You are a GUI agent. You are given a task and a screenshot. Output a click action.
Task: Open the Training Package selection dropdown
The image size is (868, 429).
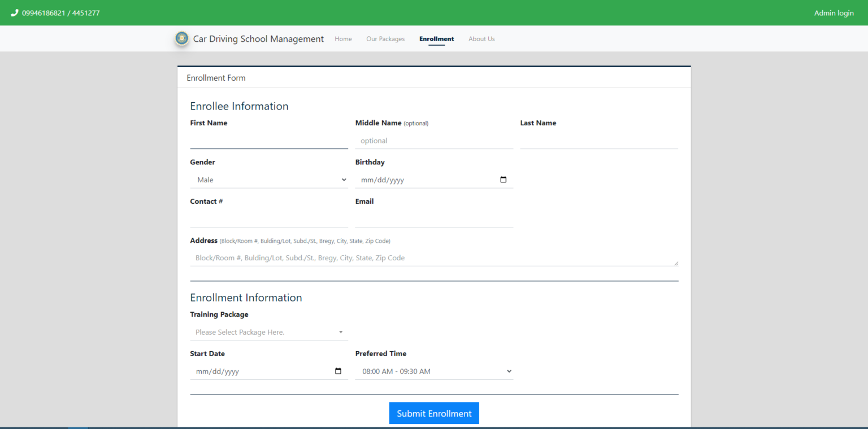tap(269, 332)
